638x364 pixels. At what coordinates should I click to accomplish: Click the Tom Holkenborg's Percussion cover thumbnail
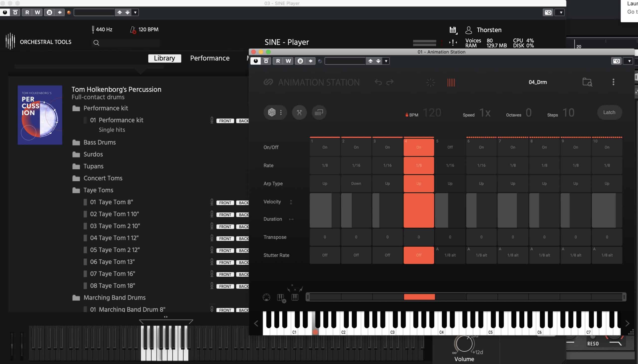[x=40, y=115]
